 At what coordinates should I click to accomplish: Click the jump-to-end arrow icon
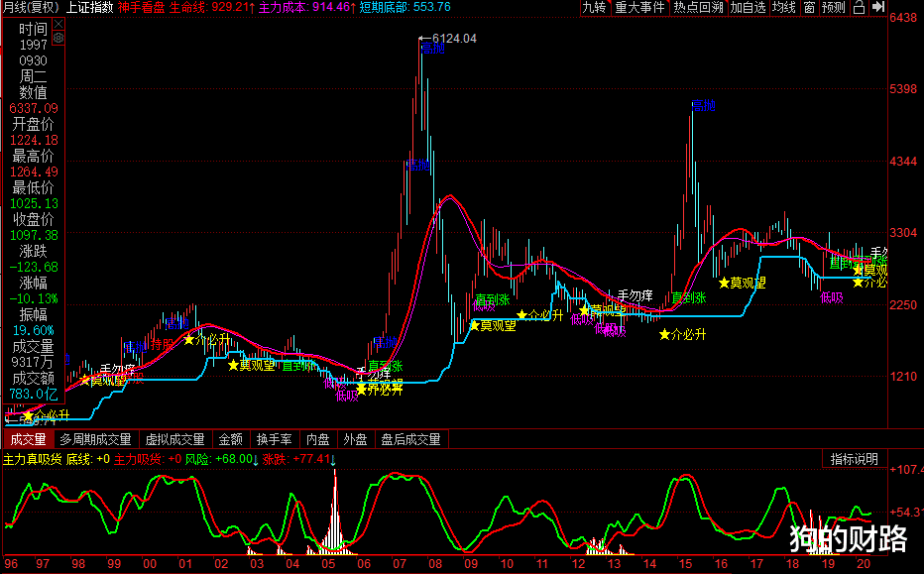878,7
